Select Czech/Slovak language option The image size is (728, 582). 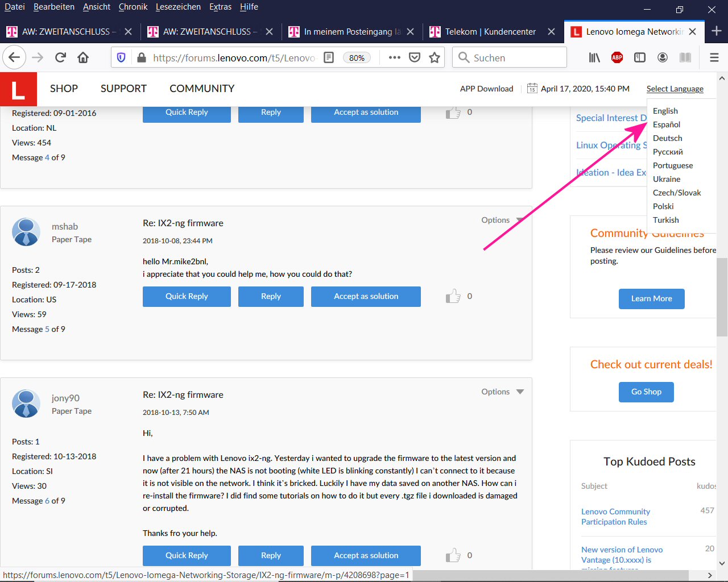click(x=677, y=193)
